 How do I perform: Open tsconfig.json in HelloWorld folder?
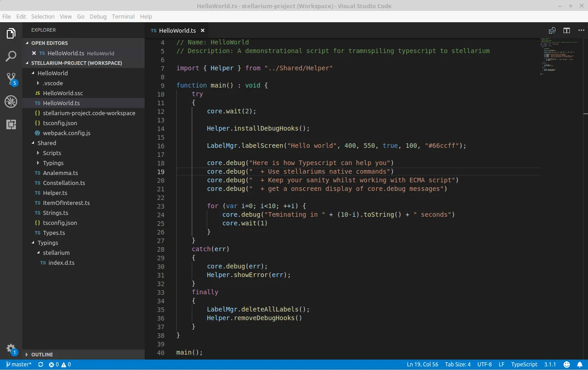[x=83, y=123]
